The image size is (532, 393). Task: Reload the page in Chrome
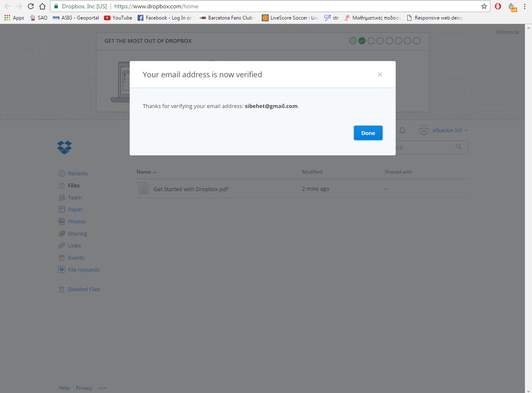pos(31,6)
